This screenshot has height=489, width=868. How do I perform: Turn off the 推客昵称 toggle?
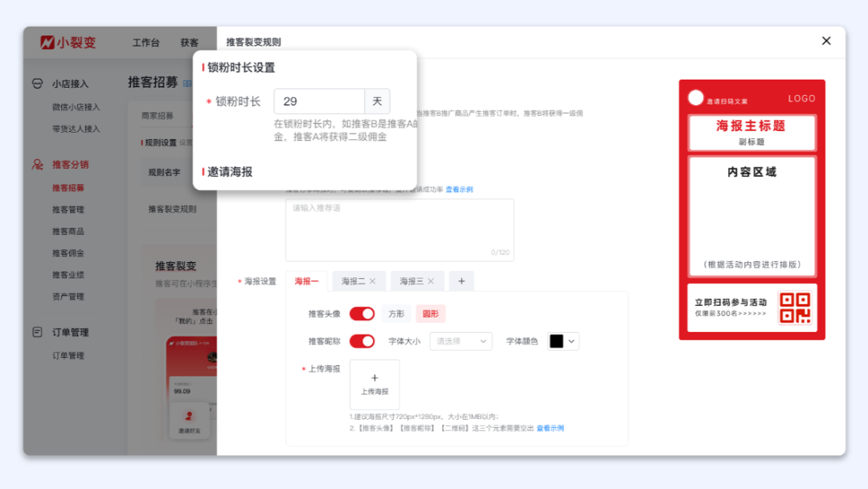(x=361, y=340)
